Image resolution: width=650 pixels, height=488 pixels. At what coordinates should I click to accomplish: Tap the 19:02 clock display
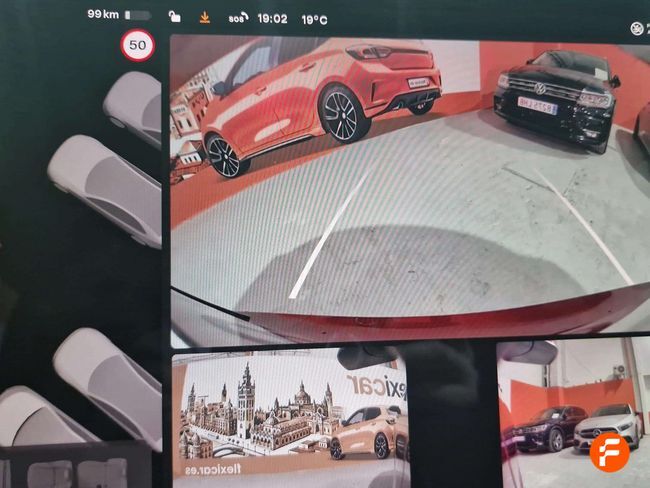272,18
